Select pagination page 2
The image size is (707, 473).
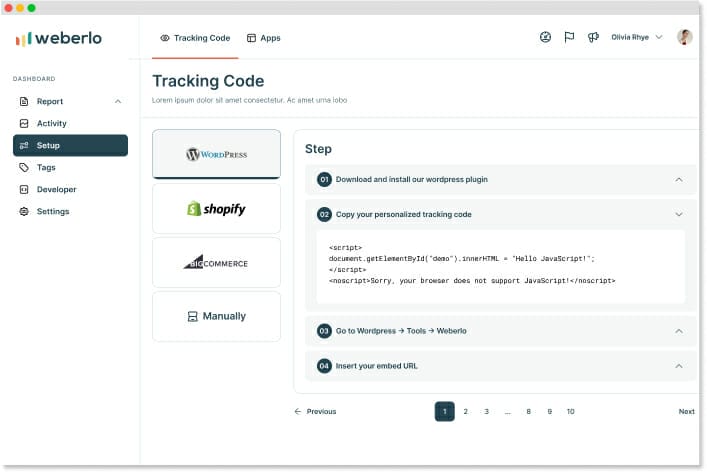coord(465,412)
